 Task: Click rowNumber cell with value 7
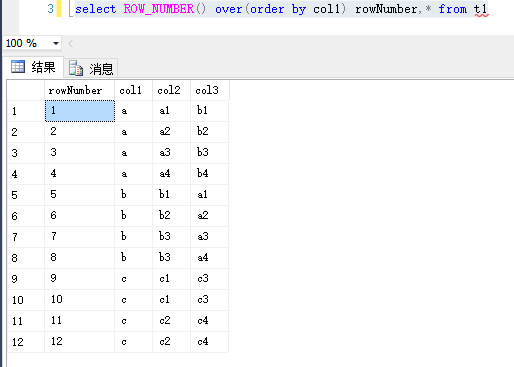pyautogui.click(x=80, y=237)
